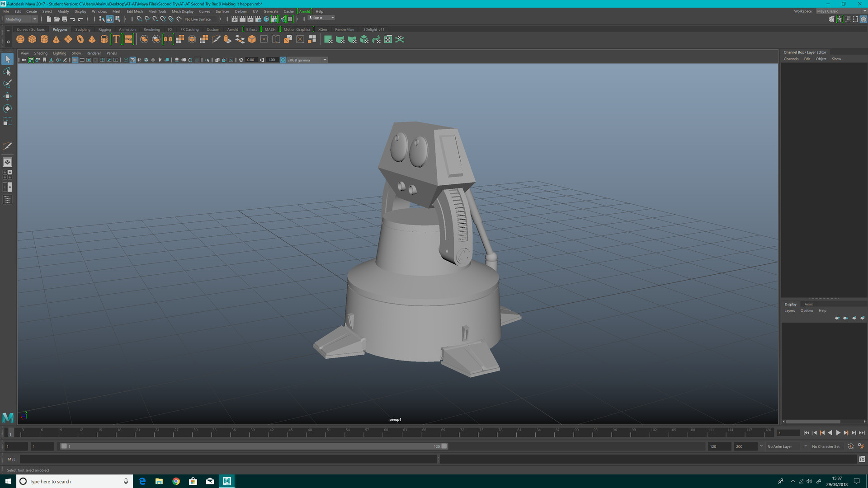The width and height of the screenshot is (868, 488).
Task: Open the sRGB gamma view transform dropdown
Action: [307, 60]
